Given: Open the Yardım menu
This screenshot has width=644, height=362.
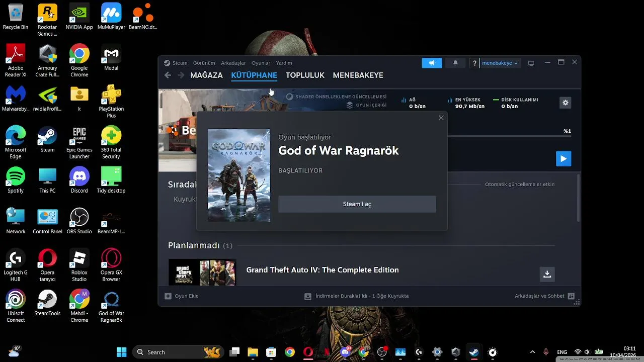Looking at the screenshot, I should (x=284, y=63).
